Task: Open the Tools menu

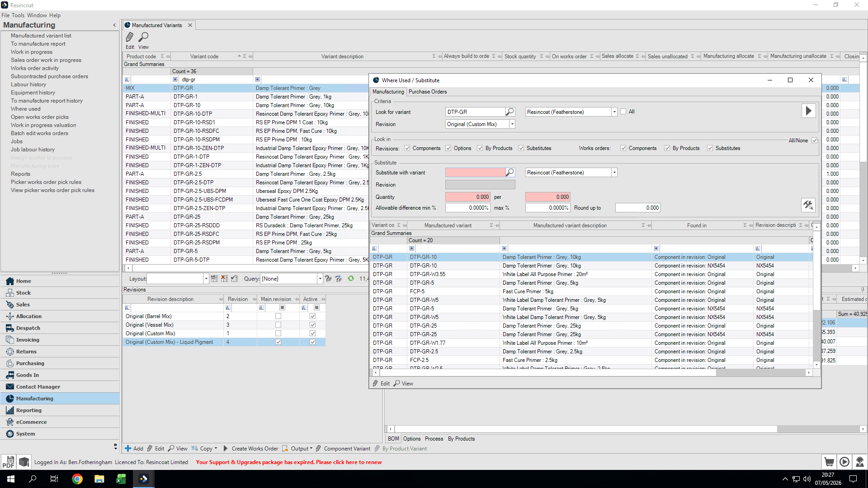Action: point(18,15)
